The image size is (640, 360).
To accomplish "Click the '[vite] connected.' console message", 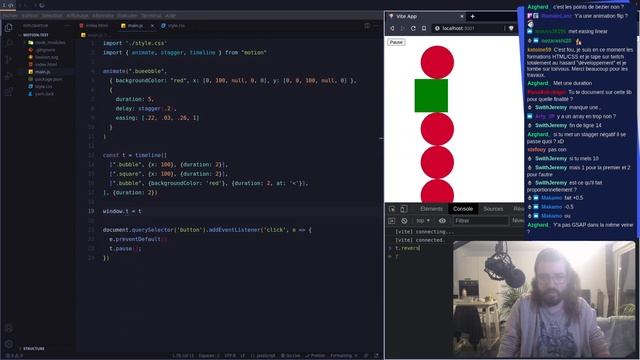I will (420, 240).
